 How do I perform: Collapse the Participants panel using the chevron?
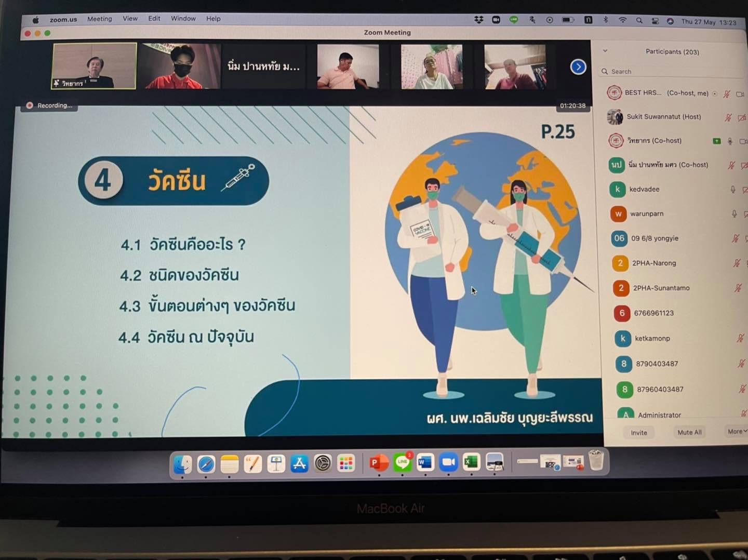(x=605, y=51)
